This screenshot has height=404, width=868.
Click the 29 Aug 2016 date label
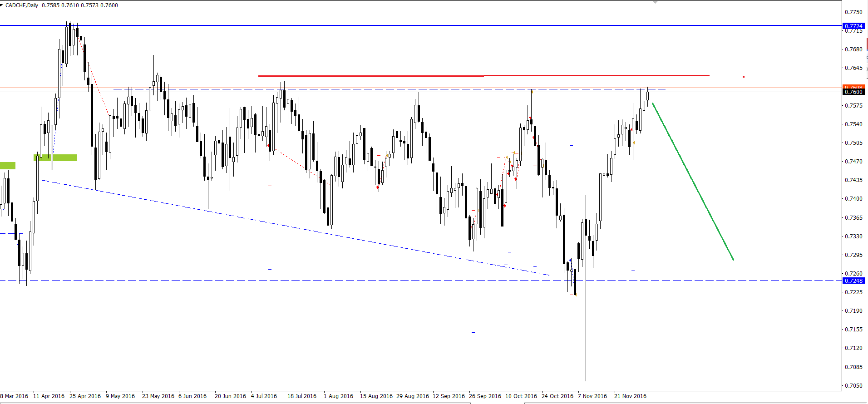(x=413, y=396)
